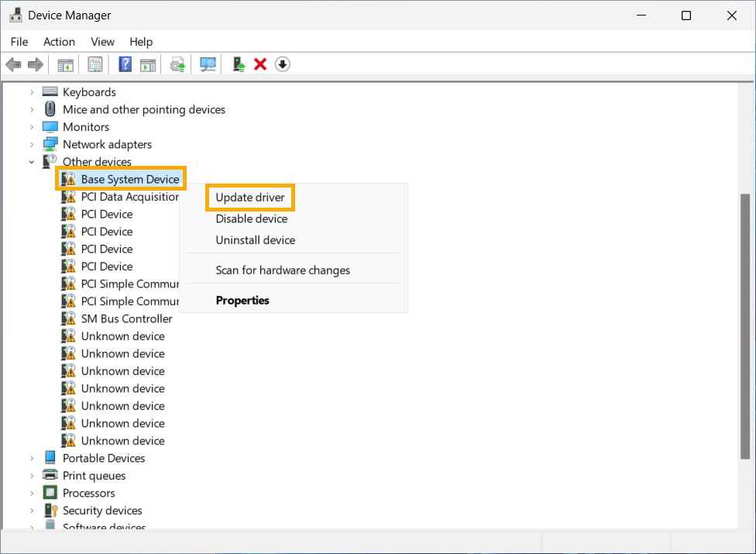Viewport: 756px width, 554px height.
Task: Expand the Portable Devices node
Action: click(32, 458)
